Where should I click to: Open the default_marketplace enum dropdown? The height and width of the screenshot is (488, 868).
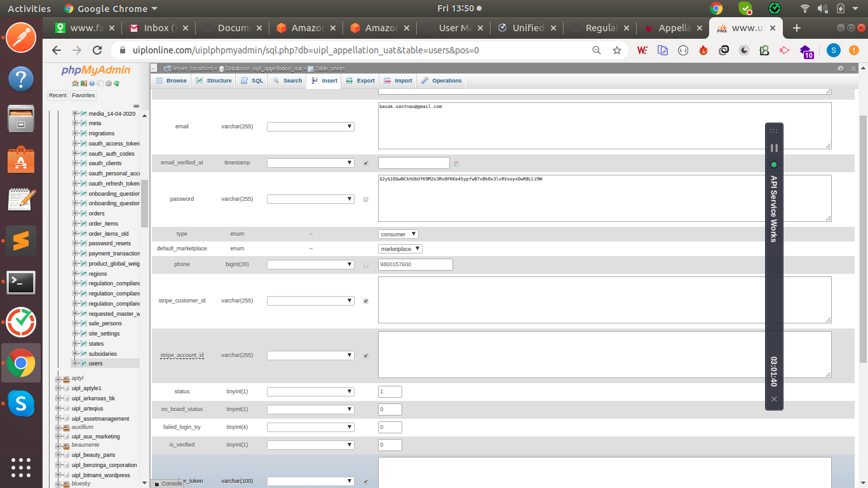400,249
